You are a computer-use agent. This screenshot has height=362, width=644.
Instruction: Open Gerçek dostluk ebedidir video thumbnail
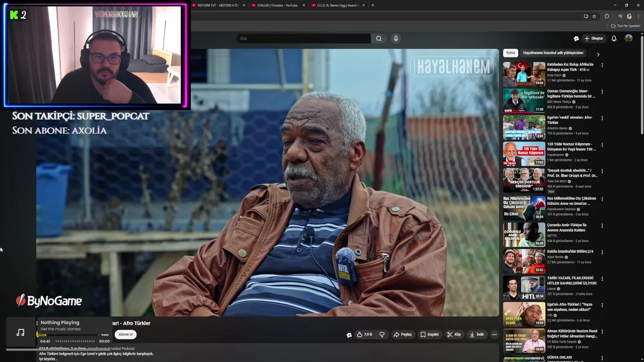524,180
